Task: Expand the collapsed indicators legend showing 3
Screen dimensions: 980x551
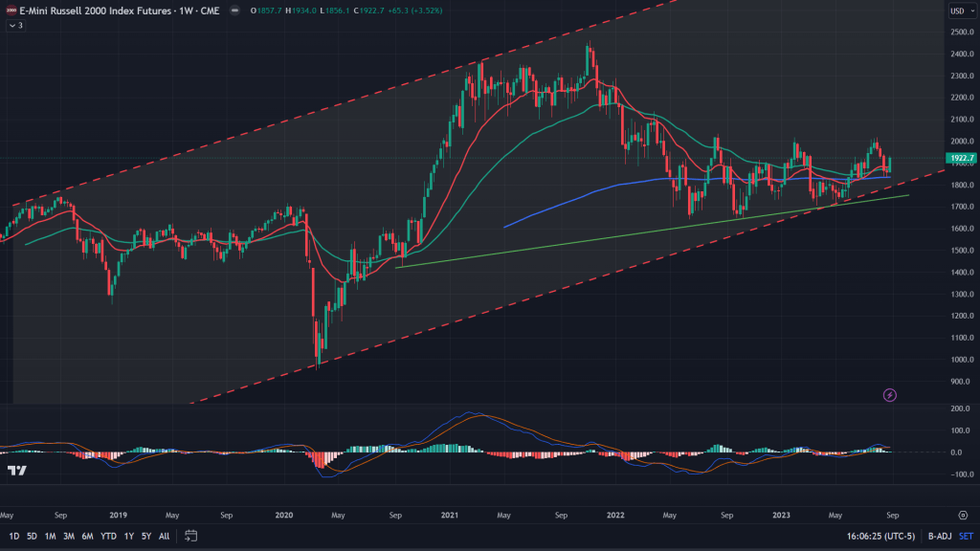Action: [x=15, y=26]
